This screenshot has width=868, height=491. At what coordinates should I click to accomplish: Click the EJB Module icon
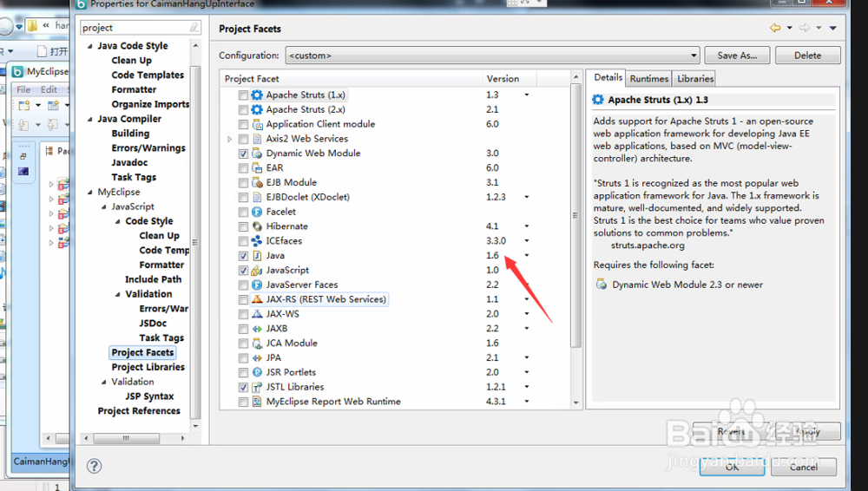(257, 182)
